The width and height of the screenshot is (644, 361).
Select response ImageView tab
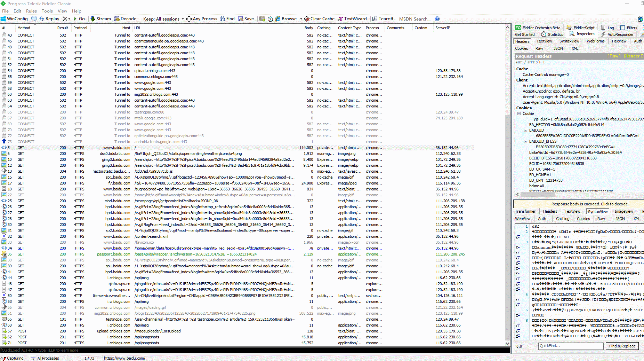click(624, 211)
